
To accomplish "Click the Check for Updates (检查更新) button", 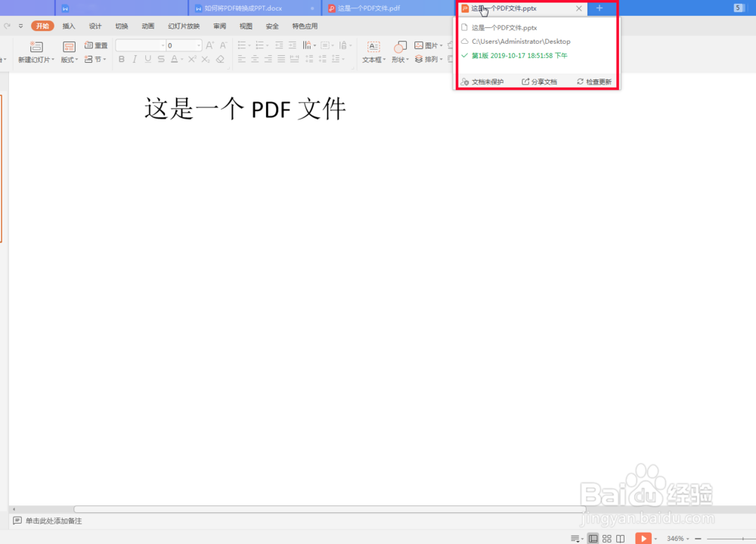I will 594,82.
